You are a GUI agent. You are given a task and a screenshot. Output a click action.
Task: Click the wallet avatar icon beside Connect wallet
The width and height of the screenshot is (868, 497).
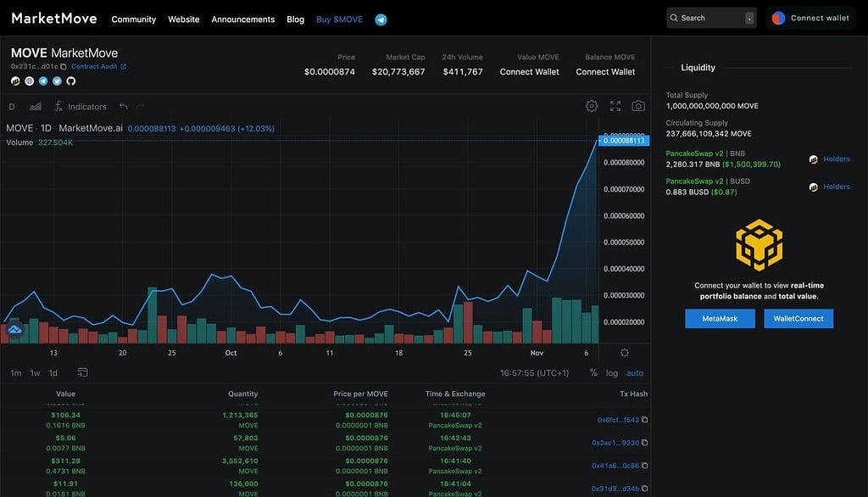click(x=778, y=19)
